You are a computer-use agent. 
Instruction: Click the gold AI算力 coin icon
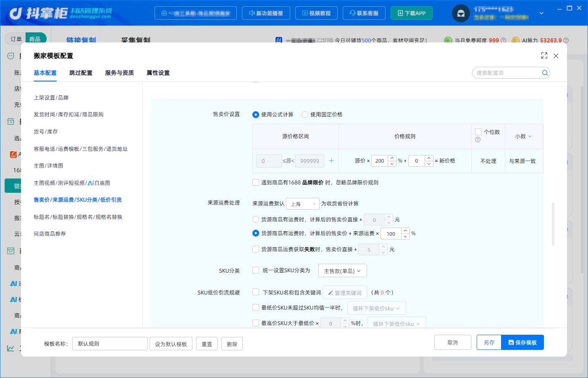pos(515,40)
